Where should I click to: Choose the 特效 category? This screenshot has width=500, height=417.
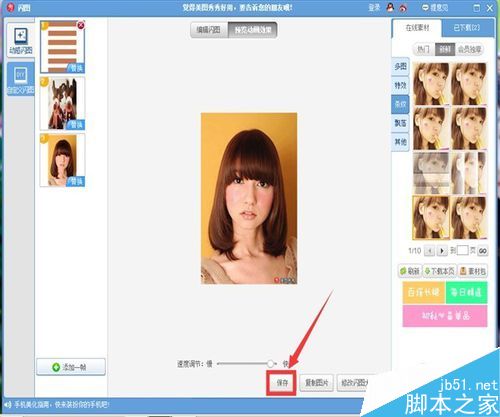pos(400,85)
